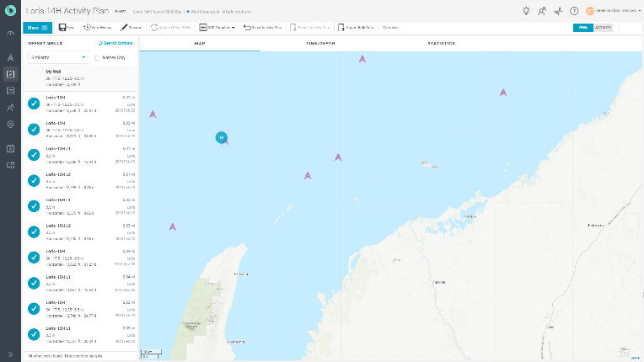Open the Statistics tab
644x362 pixels.
(x=441, y=43)
